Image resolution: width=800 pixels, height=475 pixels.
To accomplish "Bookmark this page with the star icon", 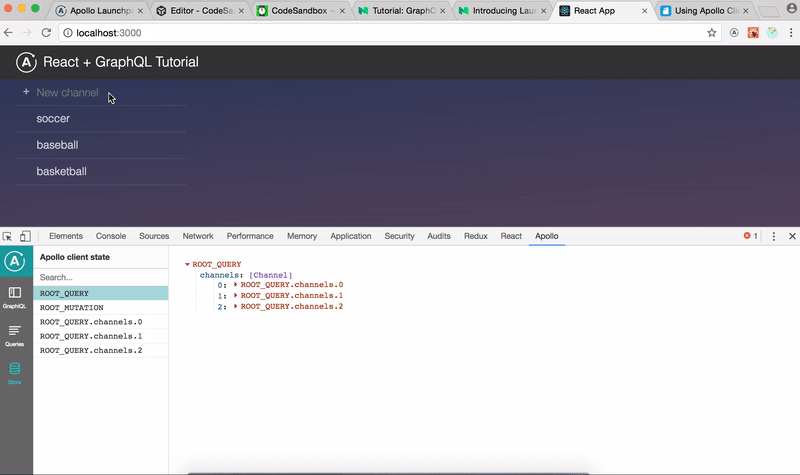I will (712, 33).
